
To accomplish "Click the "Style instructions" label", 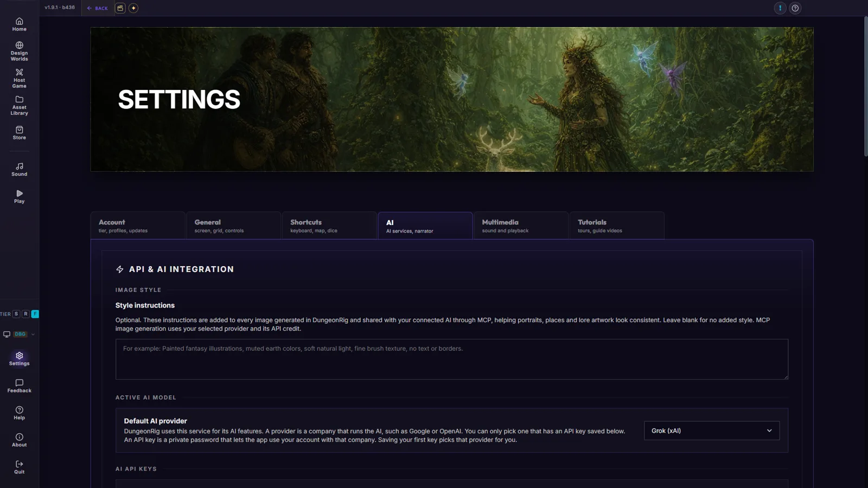I will point(145,305).
